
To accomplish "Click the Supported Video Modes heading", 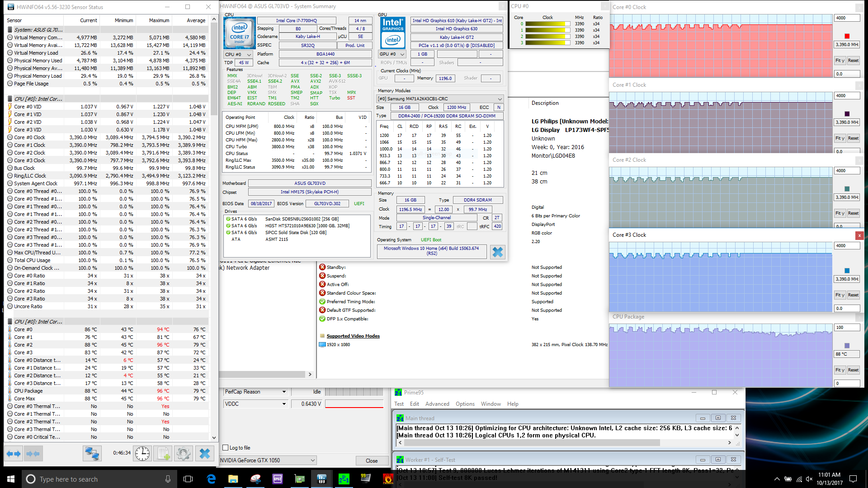I will tap(353, 336).
